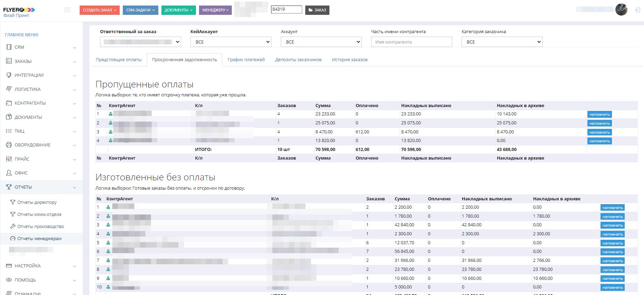Click the ОФИС person icon
Viewport: 644px width, 295px height.
(x=9, y=173)
